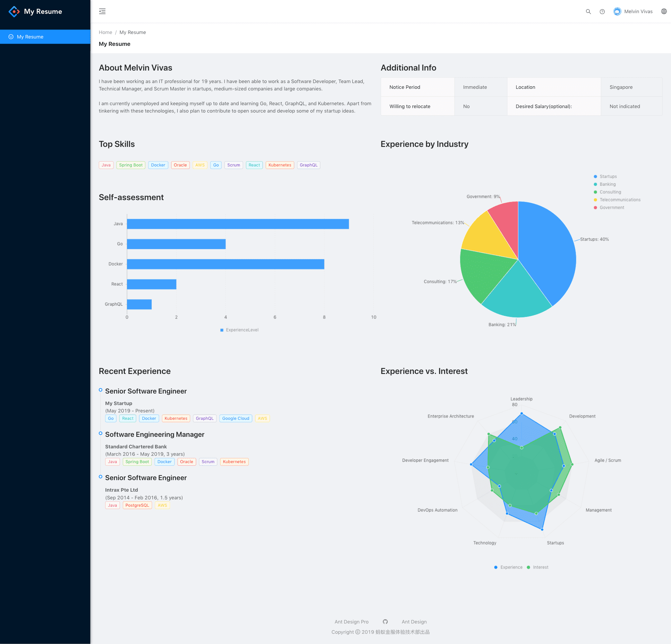Click the smiley icon beside My Resume menu
This screenshot has width=671, height=644.
(x=11, y=37)
